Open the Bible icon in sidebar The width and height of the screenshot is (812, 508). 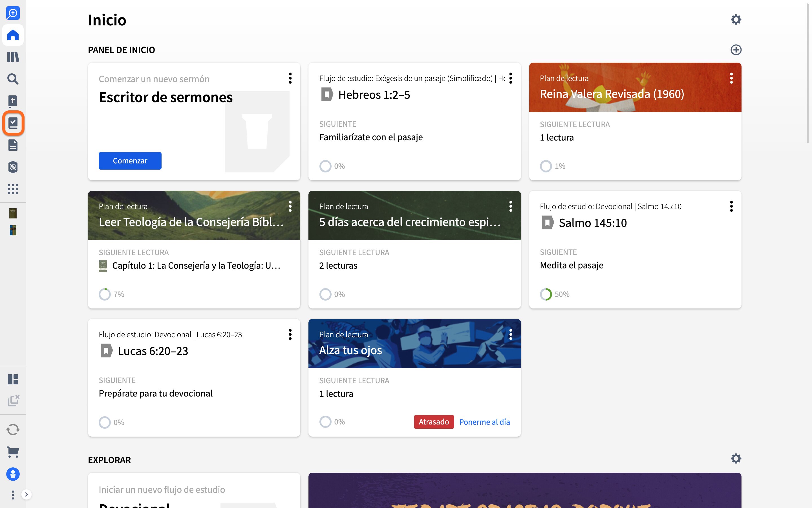13,101
